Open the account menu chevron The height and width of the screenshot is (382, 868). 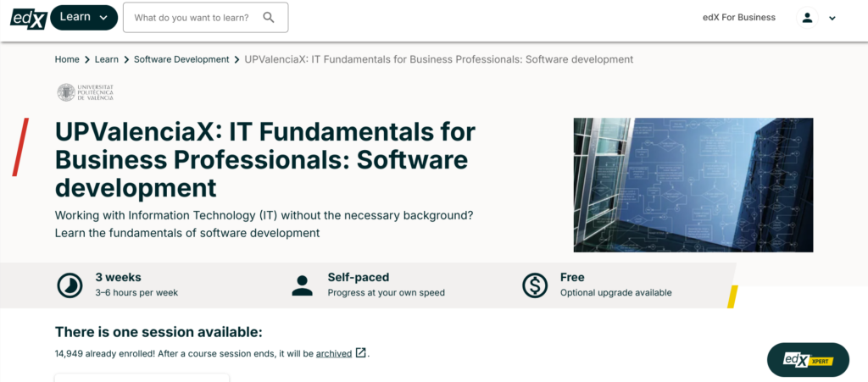(x=832, y=18)
